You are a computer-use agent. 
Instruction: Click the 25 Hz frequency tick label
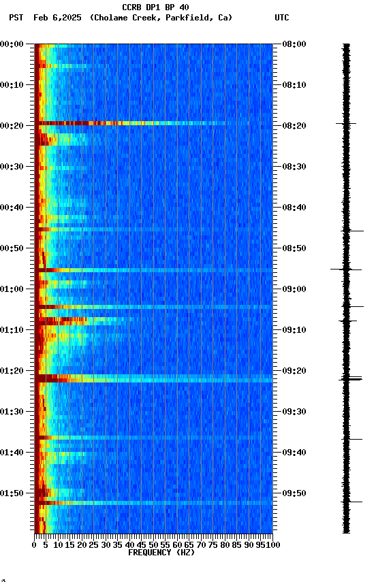pos(93,545)
